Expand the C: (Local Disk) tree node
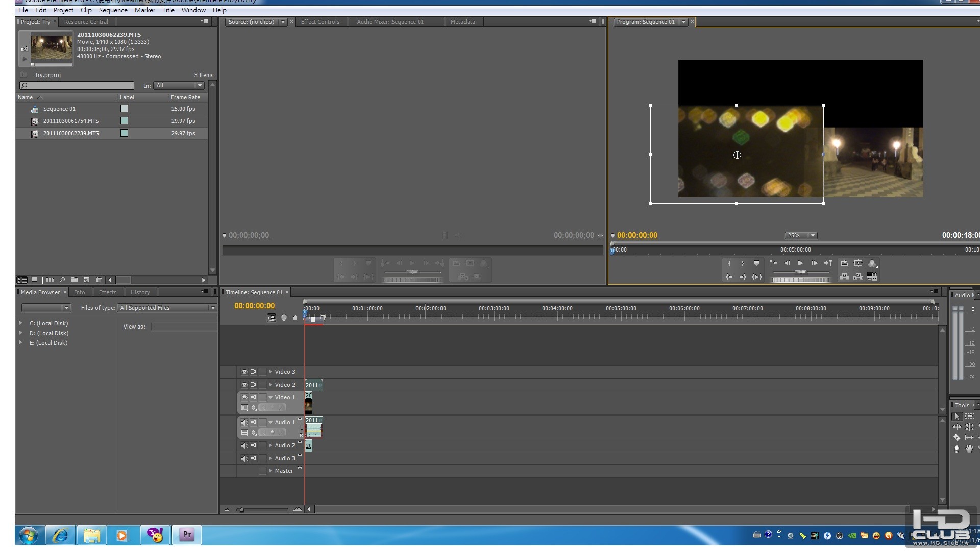The width and height of the screenshot is (980, 551). point(21,323)
